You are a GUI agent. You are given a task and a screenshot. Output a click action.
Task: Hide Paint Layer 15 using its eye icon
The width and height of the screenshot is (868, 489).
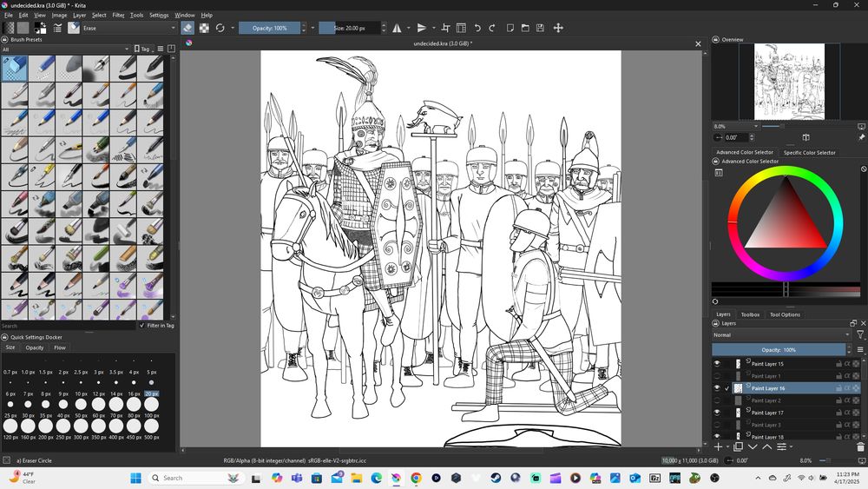(x=717, y=364)
